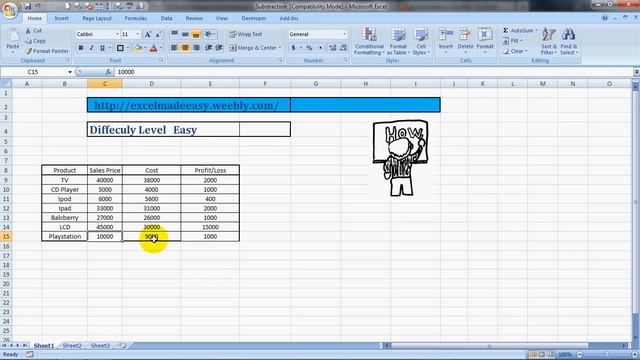Open Sort & Filter
Image resolution: width=640 pixels, height=360 pixels.
click(549, 41)
